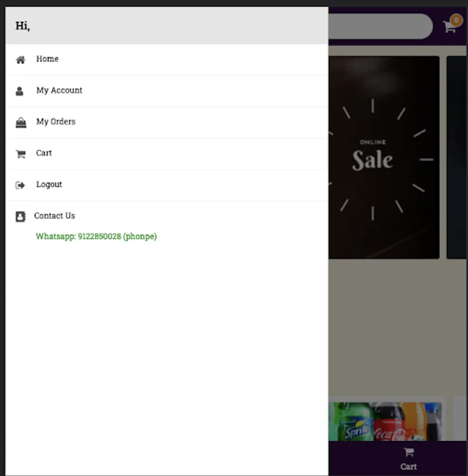Click the My Orders shopping bag icon

click(21, 123)
